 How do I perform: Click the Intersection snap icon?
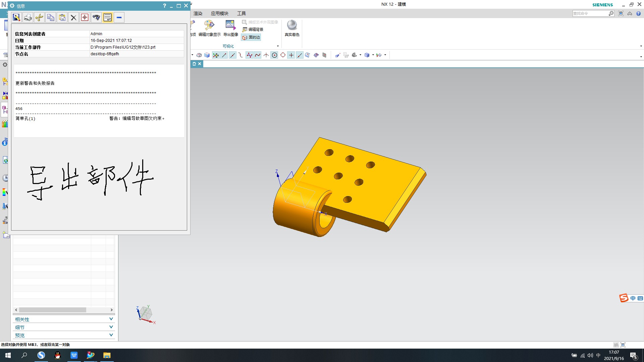pos(266,55)
